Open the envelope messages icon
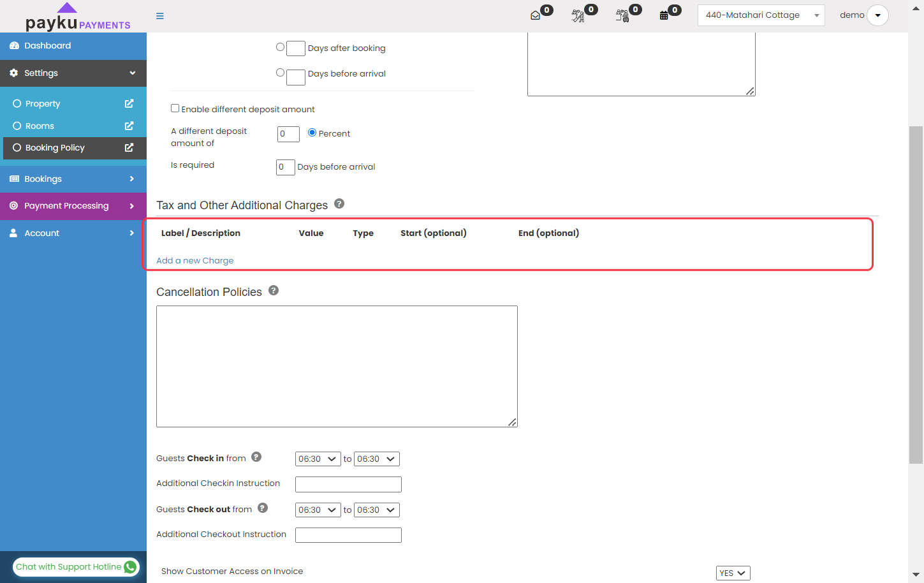The image size is (924, 583). point(536,15)
